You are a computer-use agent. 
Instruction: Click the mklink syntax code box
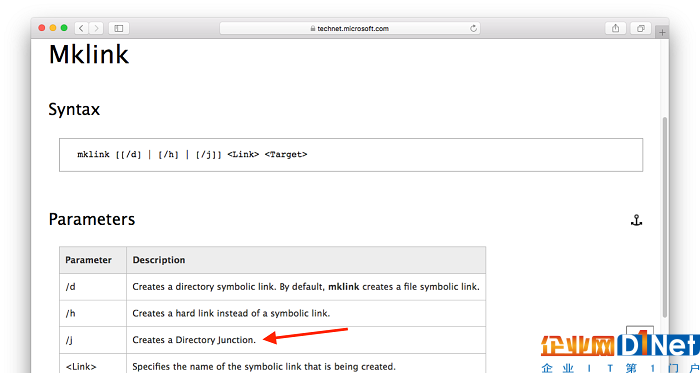click(x=351, y=155)
